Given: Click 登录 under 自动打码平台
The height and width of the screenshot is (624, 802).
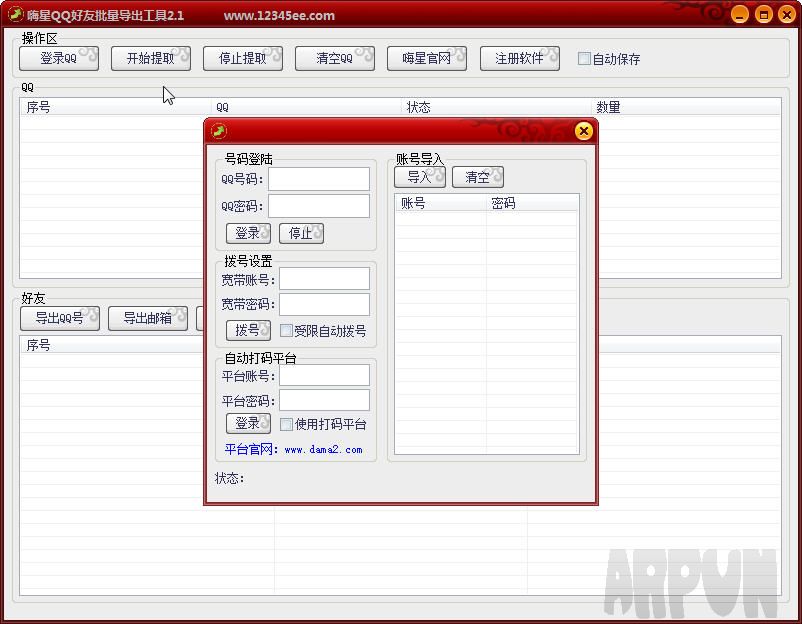Looking at the screenshot, I should pyautogui.click(x=249, y=424).
